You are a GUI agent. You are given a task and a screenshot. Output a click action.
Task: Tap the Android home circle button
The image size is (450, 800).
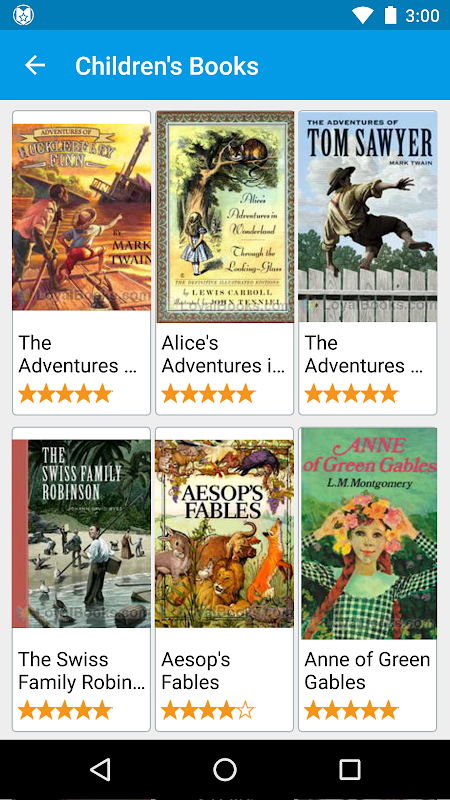(x=225, y=769)
